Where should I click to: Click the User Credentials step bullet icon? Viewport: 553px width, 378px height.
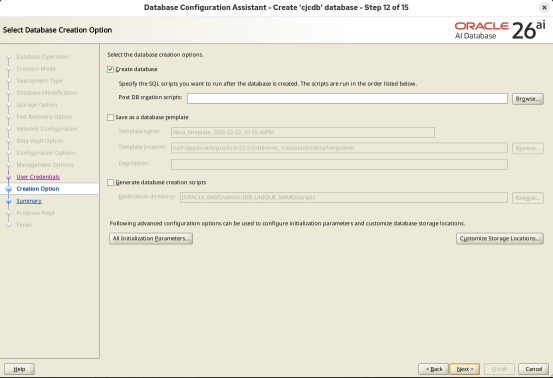pos(9,177)
